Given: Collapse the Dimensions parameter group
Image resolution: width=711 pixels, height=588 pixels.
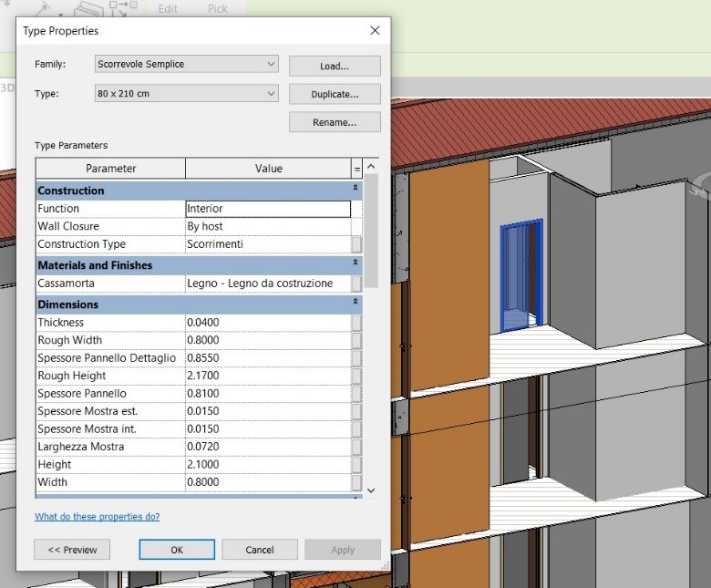Looking at the screenshot, I should point(355,302).
